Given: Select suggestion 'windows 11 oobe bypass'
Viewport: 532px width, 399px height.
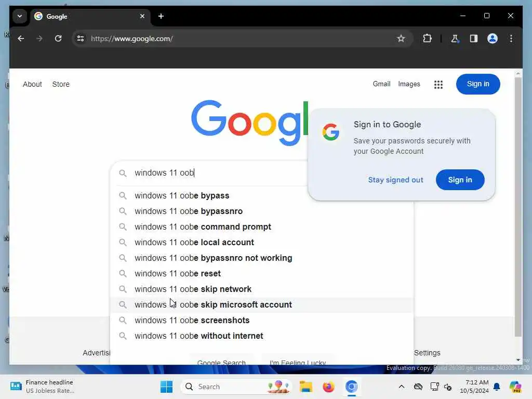Looking at the screenshot, I should click(x=262, y=196).
